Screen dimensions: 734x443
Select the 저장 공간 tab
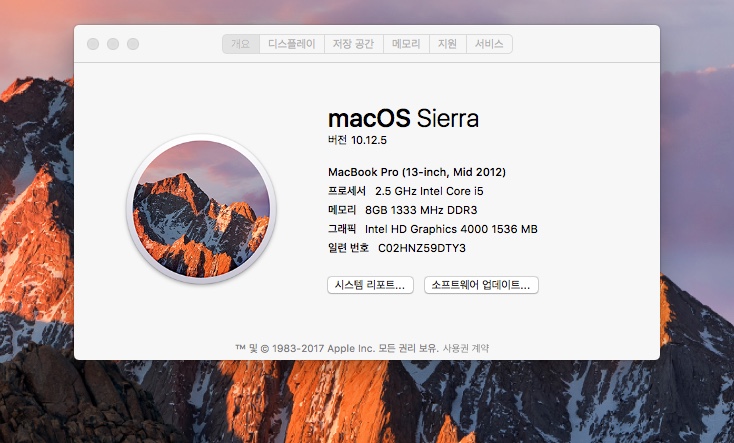(x=353, y=44)
